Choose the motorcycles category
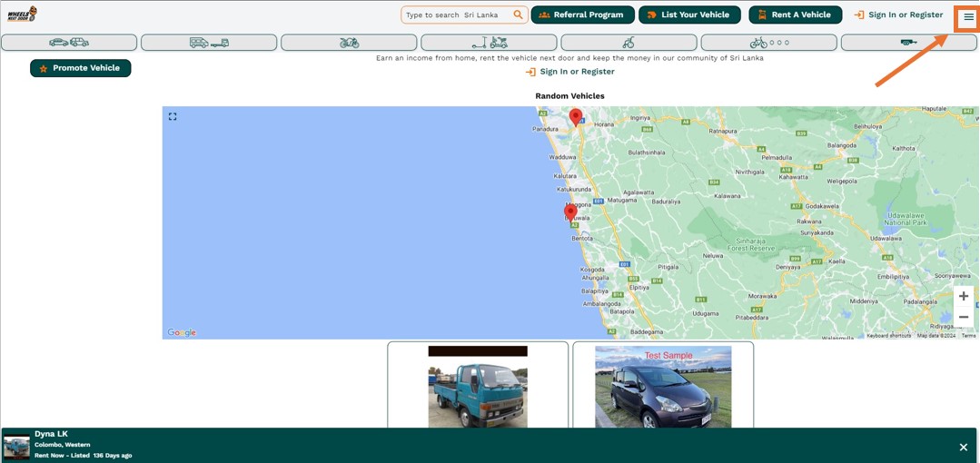The image size is (980, 463). 349,43
